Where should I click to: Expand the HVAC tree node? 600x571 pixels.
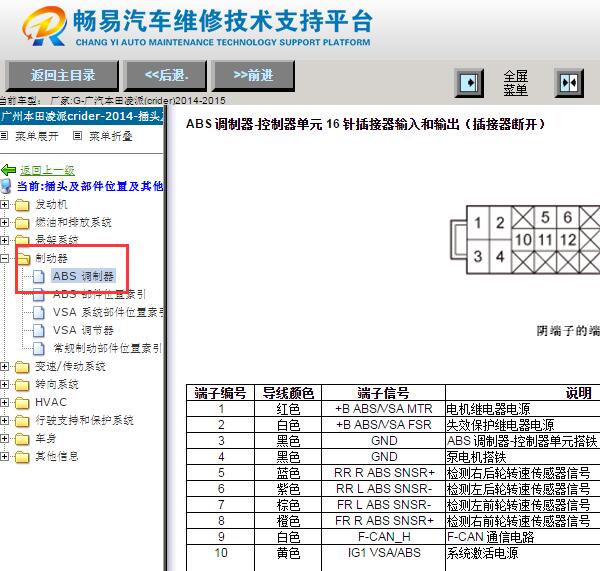click(x=4, y=402)
